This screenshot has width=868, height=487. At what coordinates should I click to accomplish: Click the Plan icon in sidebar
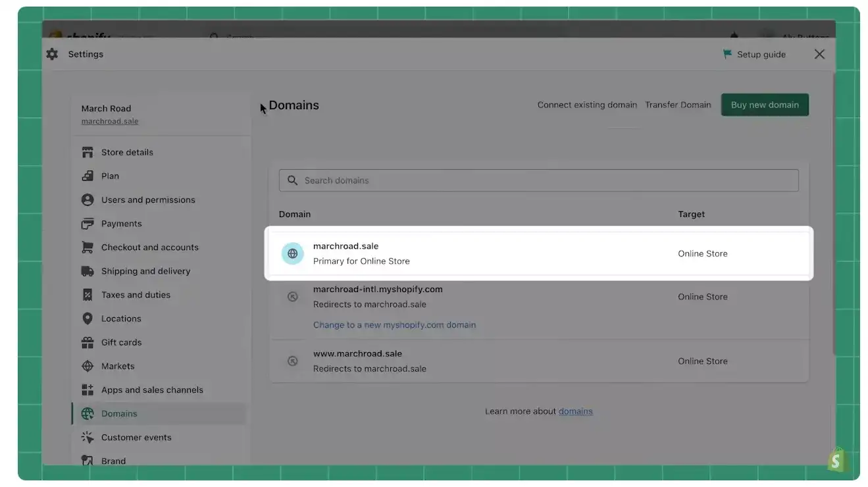tap(88, 176)
